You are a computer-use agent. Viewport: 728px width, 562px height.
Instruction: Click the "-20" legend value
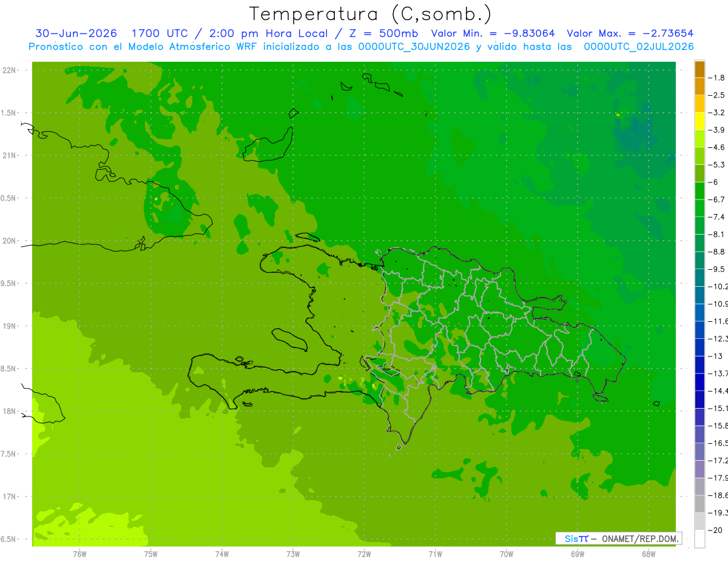[715, 530]
